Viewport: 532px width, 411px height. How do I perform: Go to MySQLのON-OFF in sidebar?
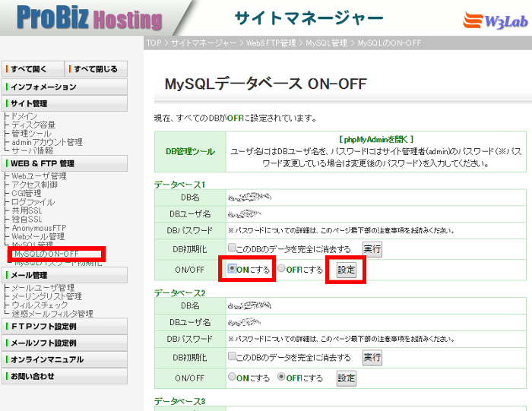click(47, 254)
